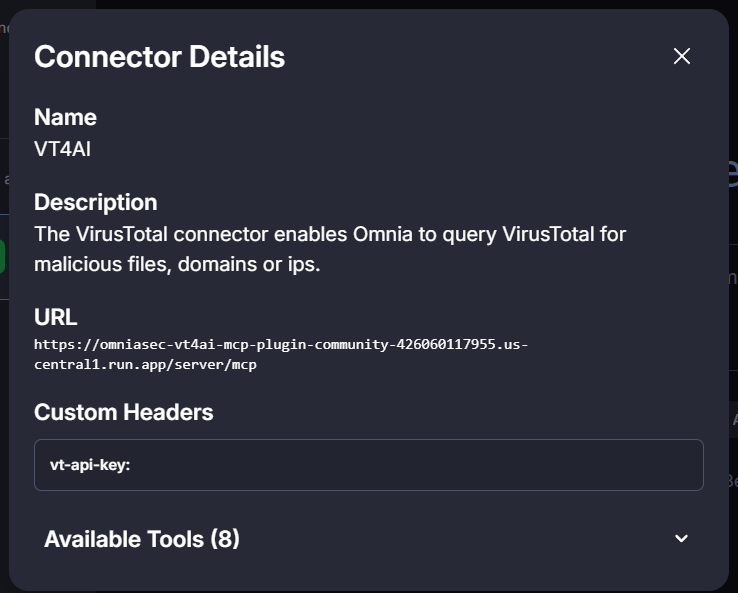Click the green button behind the dialog's left edge
738x593 pixels.
coord(3,256)
